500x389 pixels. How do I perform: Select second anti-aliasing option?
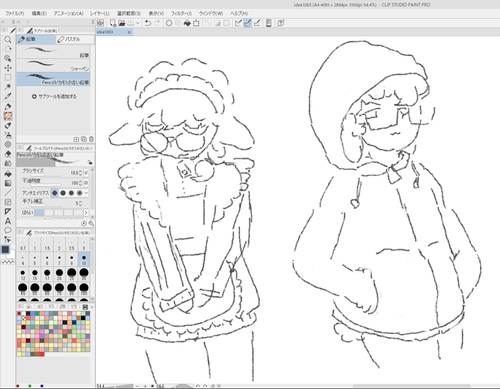(63, 193)
